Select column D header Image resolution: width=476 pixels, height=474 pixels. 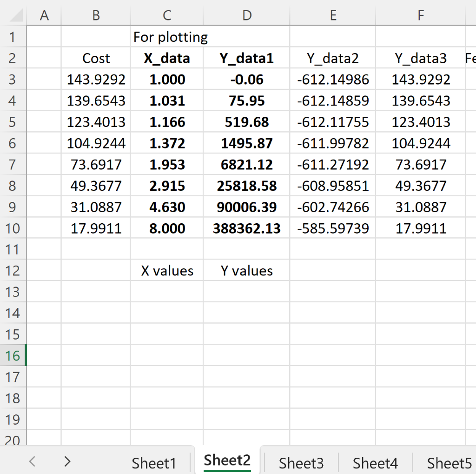pyautogui.click(x=246, y=15)
